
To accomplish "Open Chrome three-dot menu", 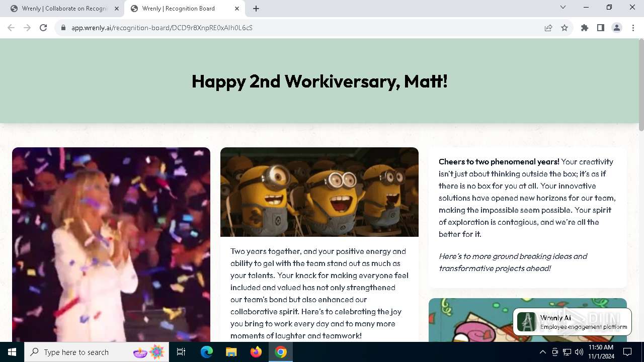I will pyautogui.click(x=633, y=28).
